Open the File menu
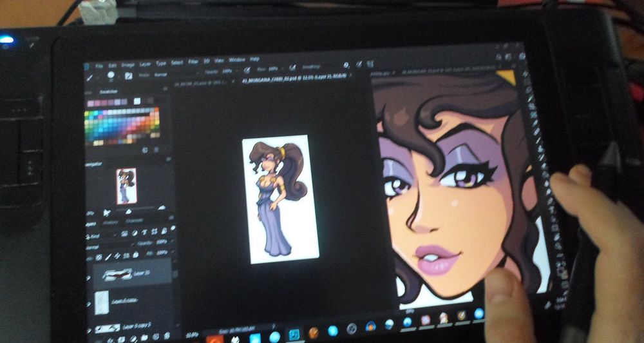This screenshot has height=343, width=644. [x=99, y=66]
